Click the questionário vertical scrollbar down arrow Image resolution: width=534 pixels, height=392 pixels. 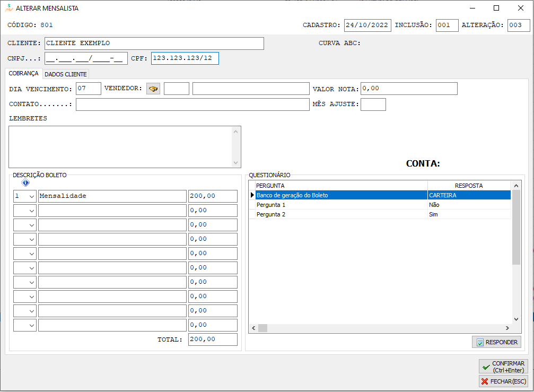pyautogui.click(x=517, y=319)
